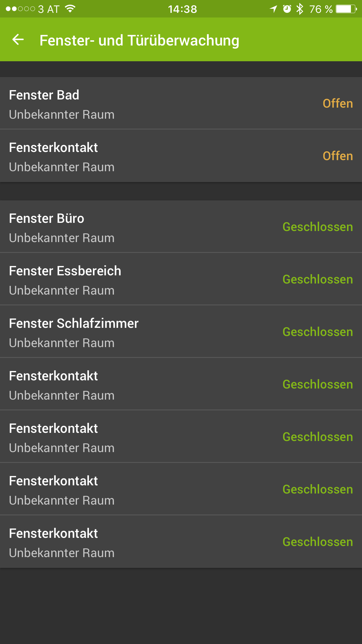
Task: Tap Geschlossen status beside Fenster Essbereich
Action: (317, 279)
